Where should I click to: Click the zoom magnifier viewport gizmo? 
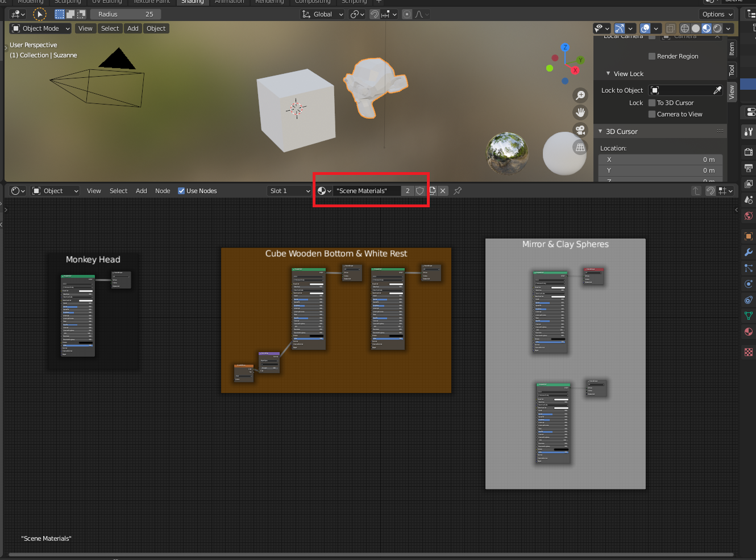point(580,95)
